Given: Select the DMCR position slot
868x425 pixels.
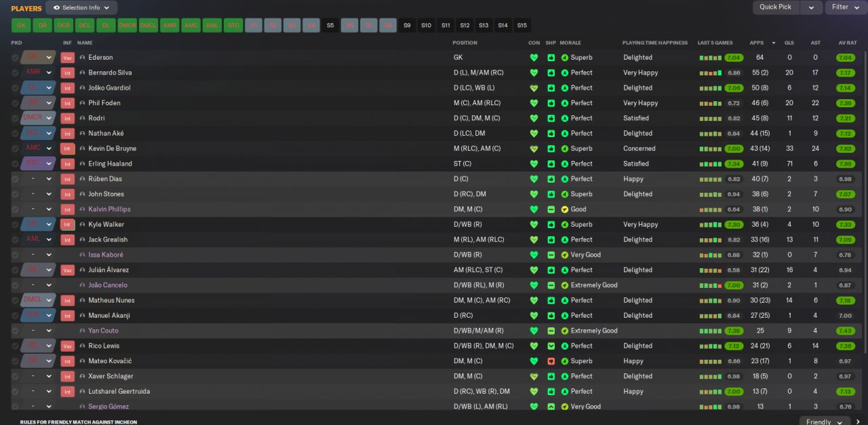Looking at the screenshot, I should 127,25.
